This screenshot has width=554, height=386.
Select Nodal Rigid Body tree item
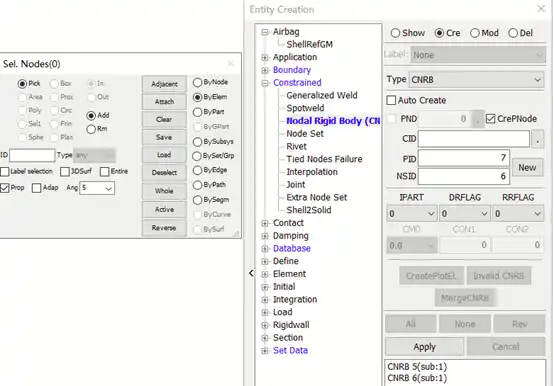333,121
